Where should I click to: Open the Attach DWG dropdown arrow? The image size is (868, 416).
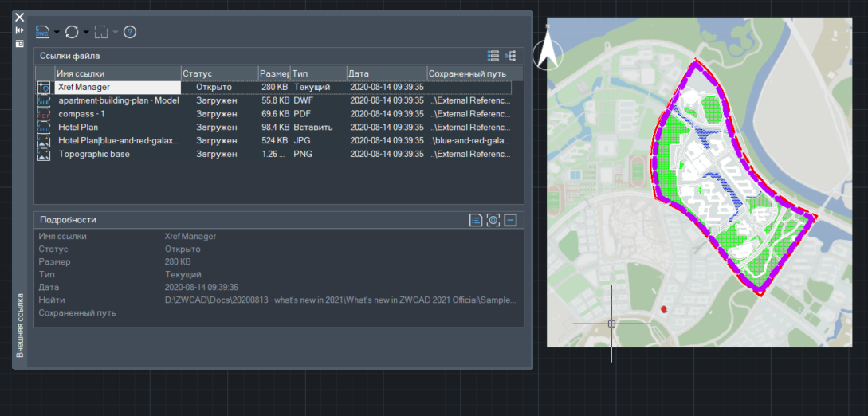pos(57,33)
